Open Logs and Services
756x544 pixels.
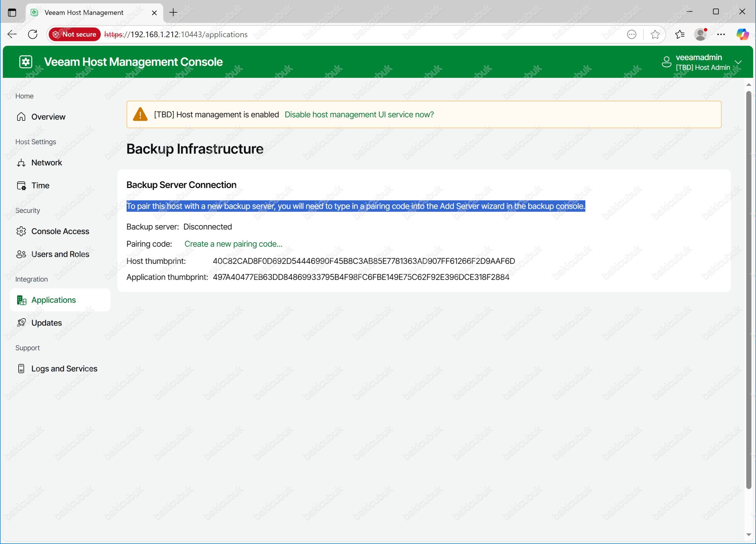click(x=60, y=369)
